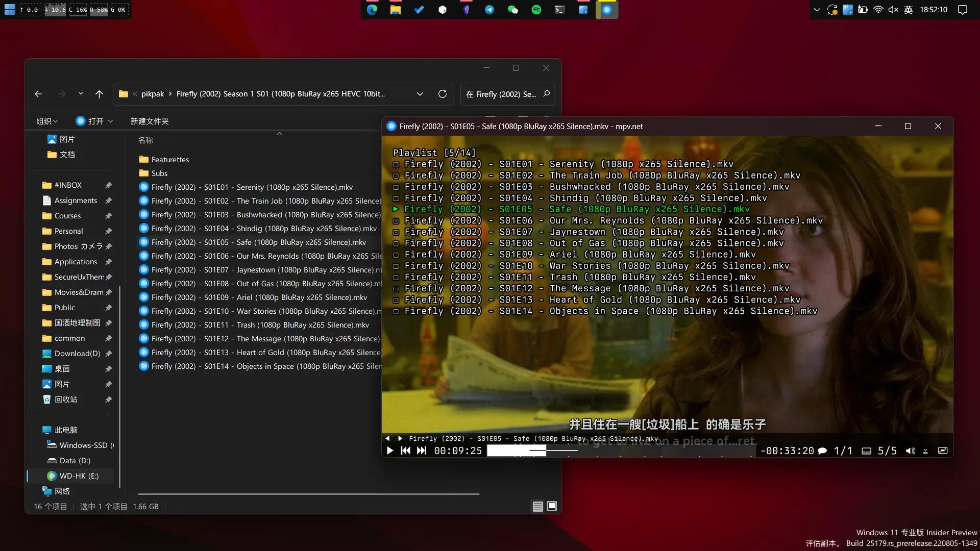
Task: Toggle fullscreen icon in mpv bar
Action: pos(943,450)
